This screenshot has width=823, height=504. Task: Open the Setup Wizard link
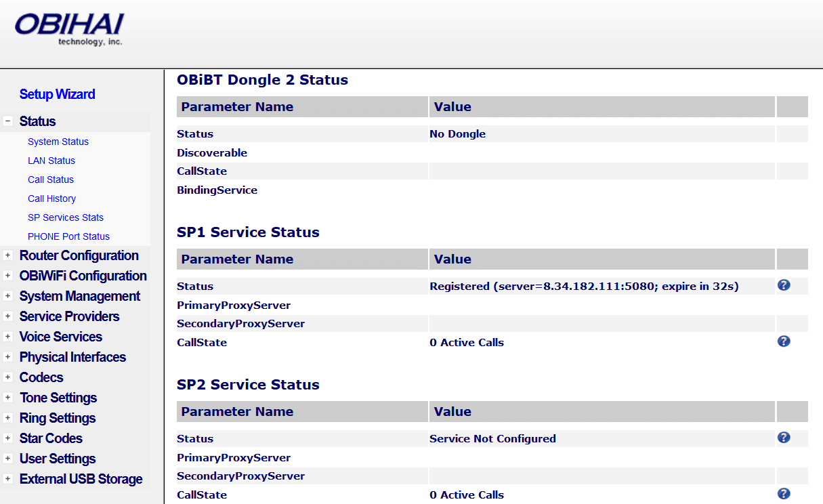coord(57,94)
